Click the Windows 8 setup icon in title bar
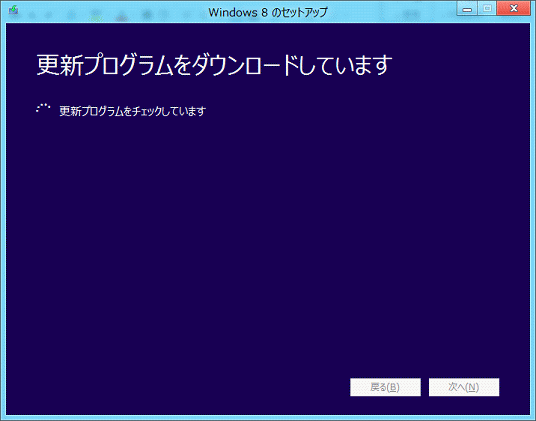Screen dimensions: 536x421 13,10
